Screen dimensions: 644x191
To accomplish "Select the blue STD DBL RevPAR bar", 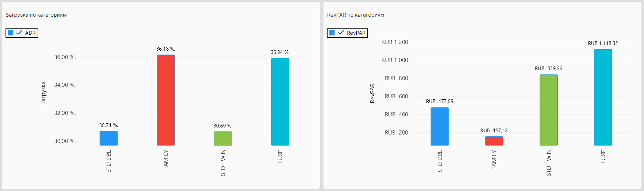I will pyautogui.click(x=440, y=126).
